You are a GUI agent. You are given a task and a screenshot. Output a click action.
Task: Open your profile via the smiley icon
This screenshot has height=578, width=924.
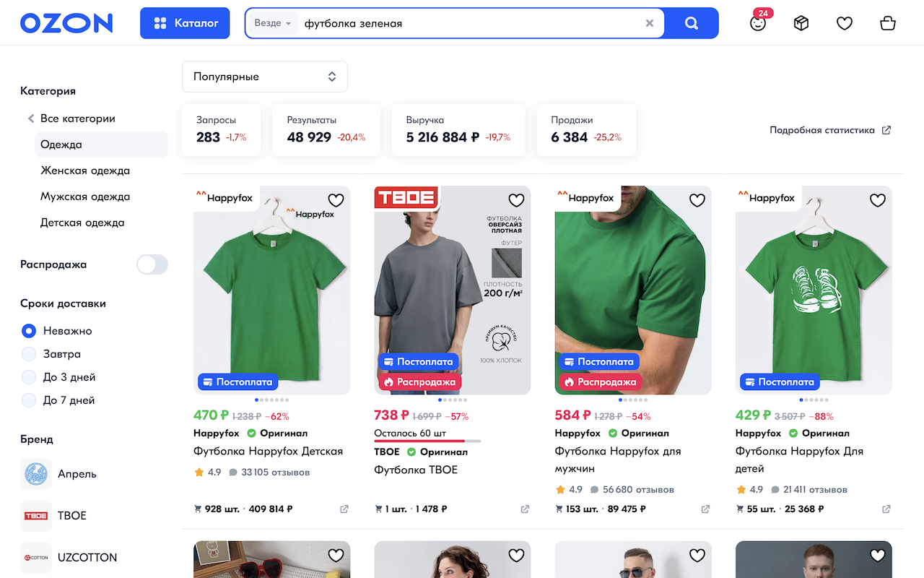(x=758, y=23)
